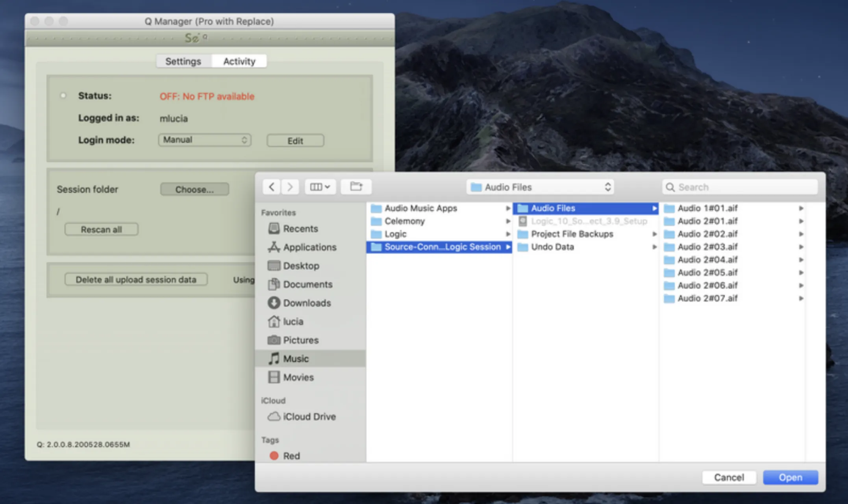Select the Audio Files folder row
The height and width of the screenshot is (504, 848).
coord(585,208)
